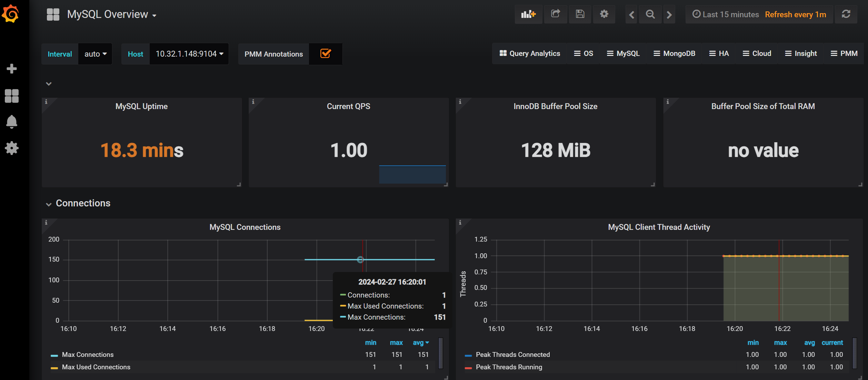
Task: Click Max Used Connections legend color swatch
Action: [54, 368]
